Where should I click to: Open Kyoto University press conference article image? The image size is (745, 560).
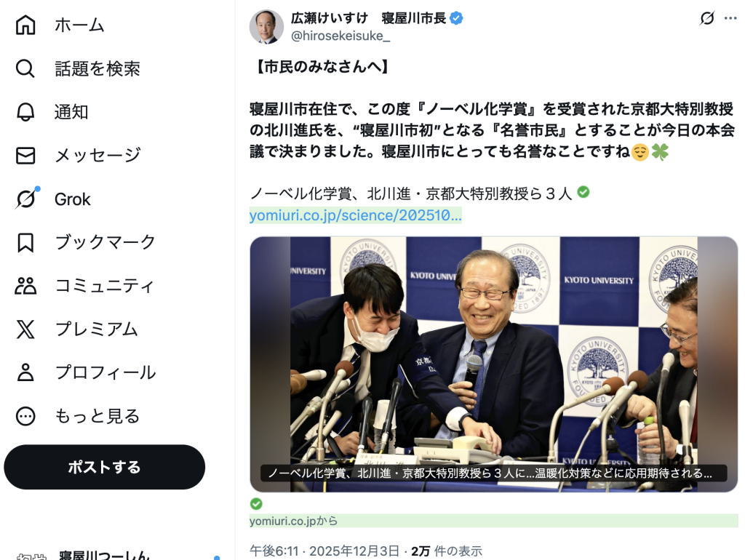pos(494,364)
